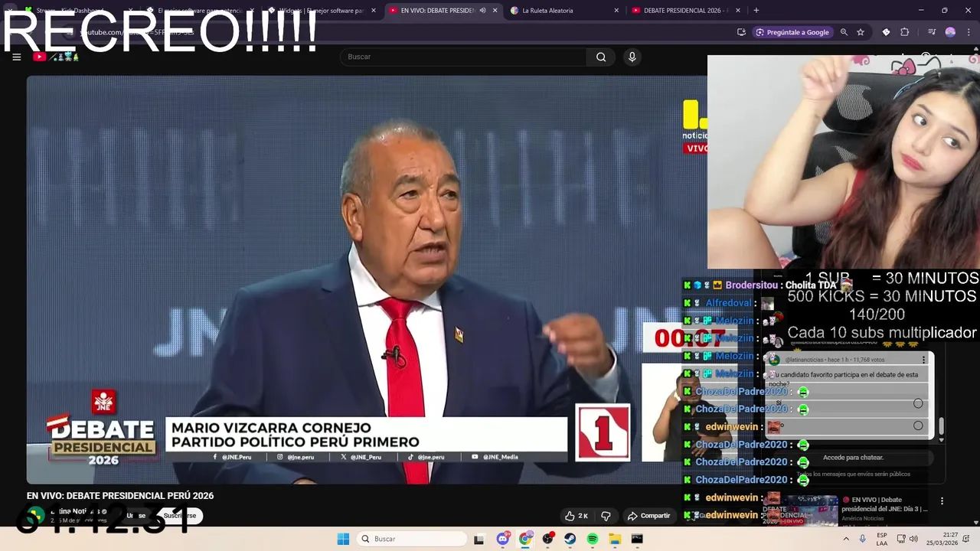Open Steam from the taskbar
The image size is (980, 551).
[570, 539]
